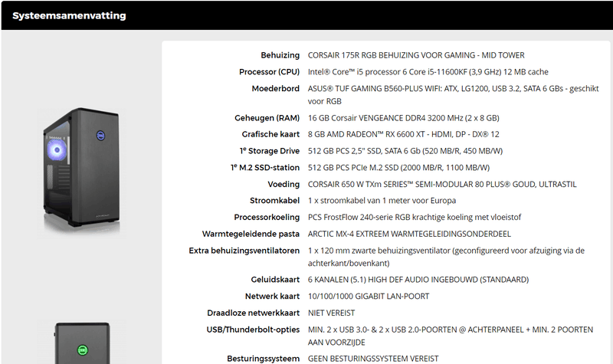Select the Behuizing label
Viewport: 613px width, 364px height.
(280, 55)
